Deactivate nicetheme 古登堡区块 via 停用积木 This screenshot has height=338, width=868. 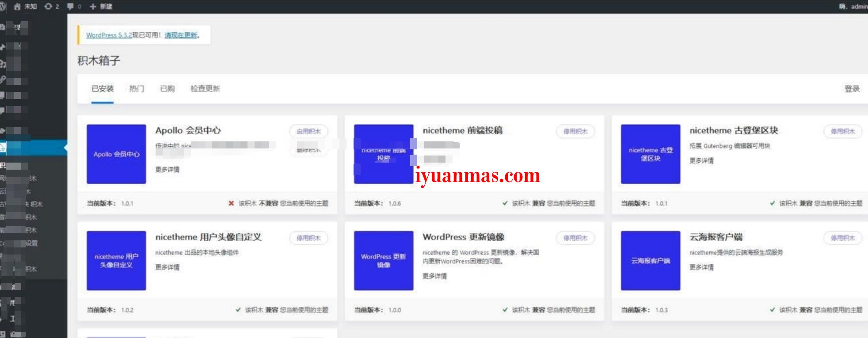[x=843, y=131]
